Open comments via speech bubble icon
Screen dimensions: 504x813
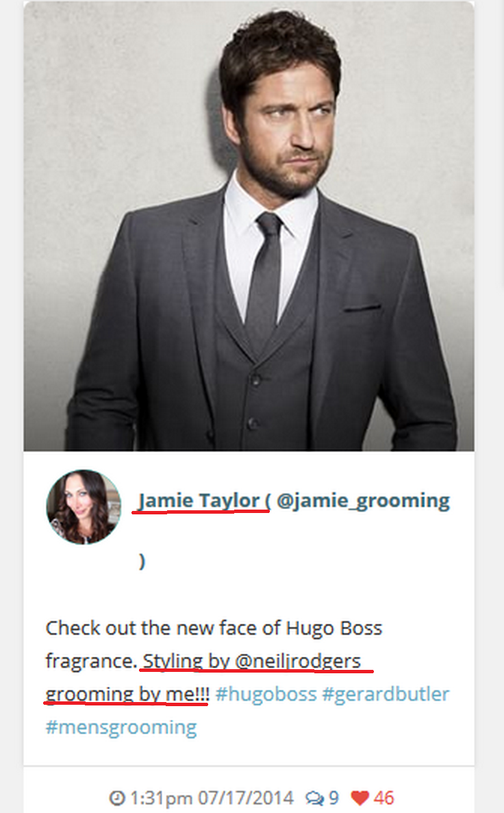point(315,798)
